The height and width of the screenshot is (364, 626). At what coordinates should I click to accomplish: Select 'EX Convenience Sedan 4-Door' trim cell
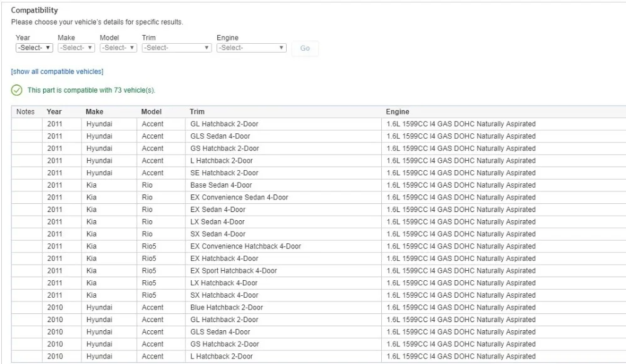284,198
